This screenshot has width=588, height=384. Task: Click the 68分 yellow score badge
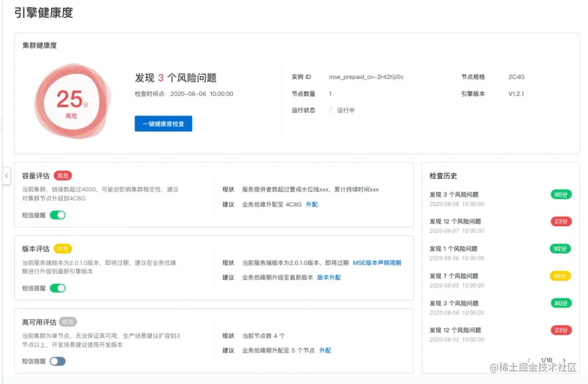point(560,276)
